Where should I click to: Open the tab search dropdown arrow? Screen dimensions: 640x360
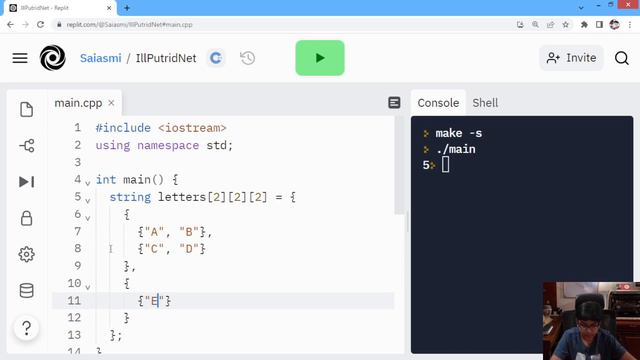(581, 7)
